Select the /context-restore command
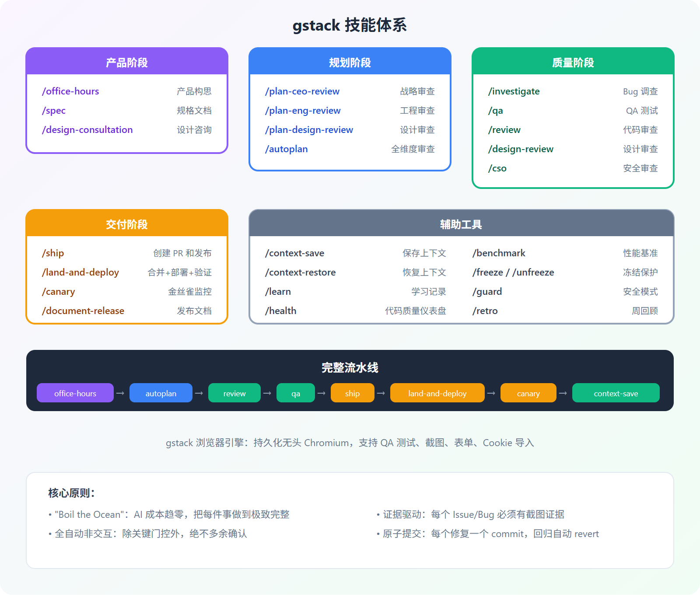Viewport: 700px width, 597px height. pos(301,272)
